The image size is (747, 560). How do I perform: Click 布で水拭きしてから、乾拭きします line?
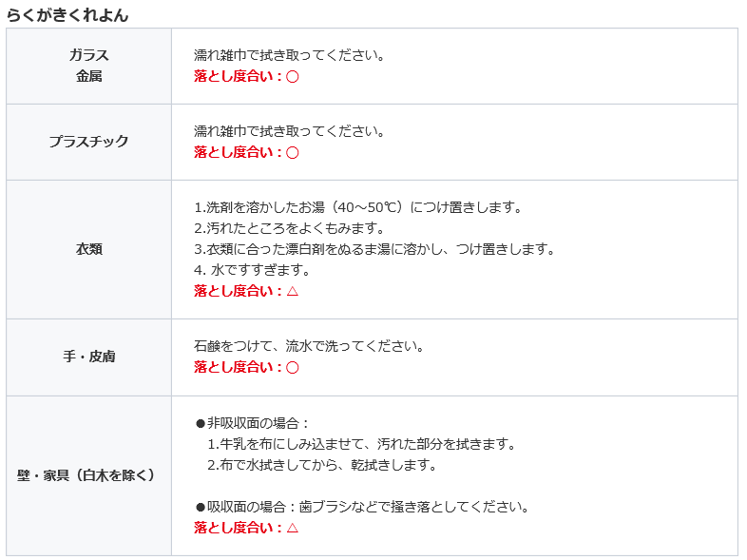(x=322, y=465)
